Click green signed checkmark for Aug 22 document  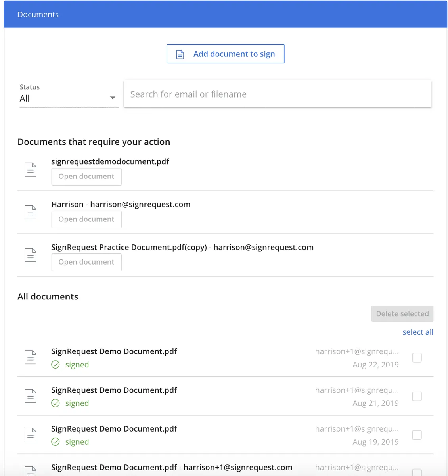pos(56,365)
